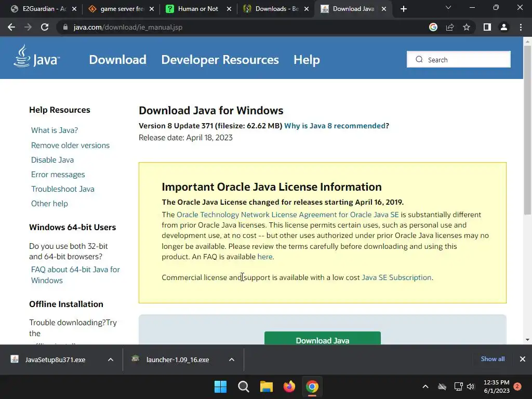Click the Chrome icon in the taskbar

pyautogui.click(x=312, y=387)
